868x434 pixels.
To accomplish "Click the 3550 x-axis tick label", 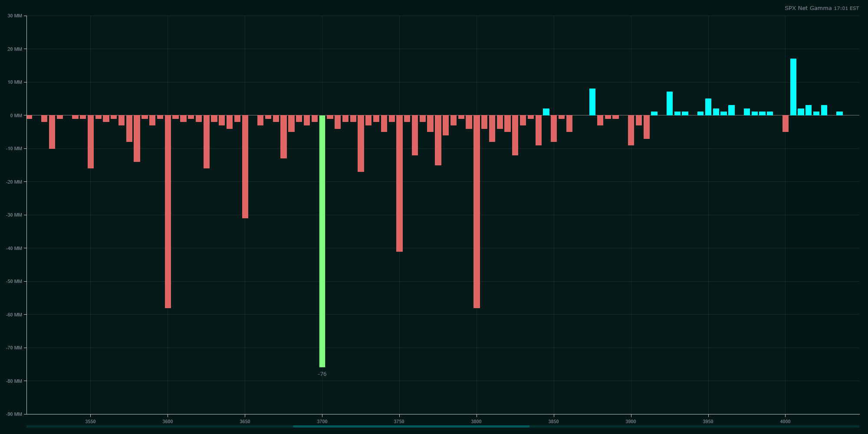I will click(90, 421).
